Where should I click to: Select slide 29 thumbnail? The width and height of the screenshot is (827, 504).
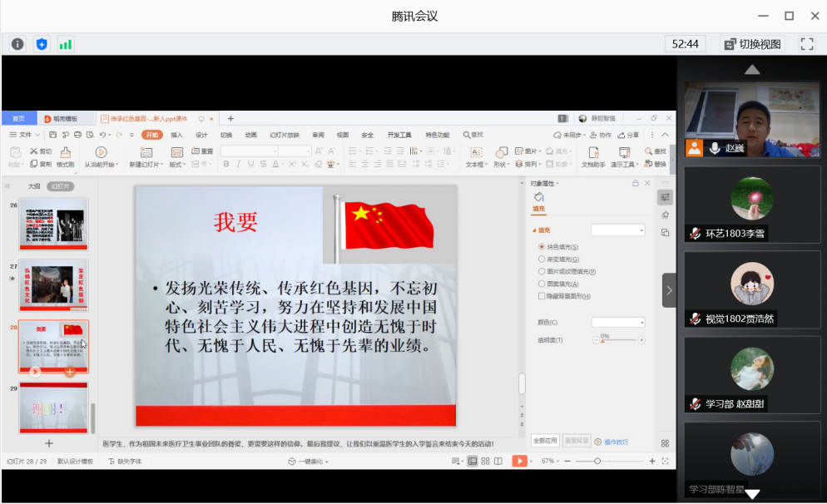53,407
